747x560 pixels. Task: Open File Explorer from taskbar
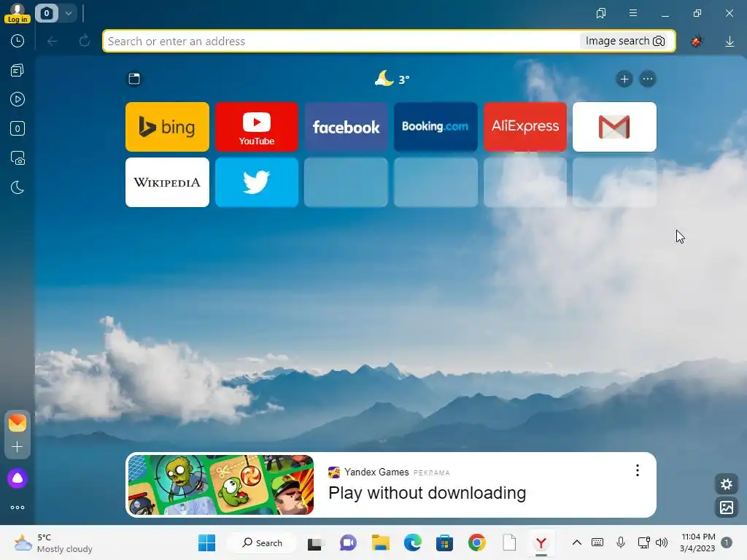tap(381, 542)
